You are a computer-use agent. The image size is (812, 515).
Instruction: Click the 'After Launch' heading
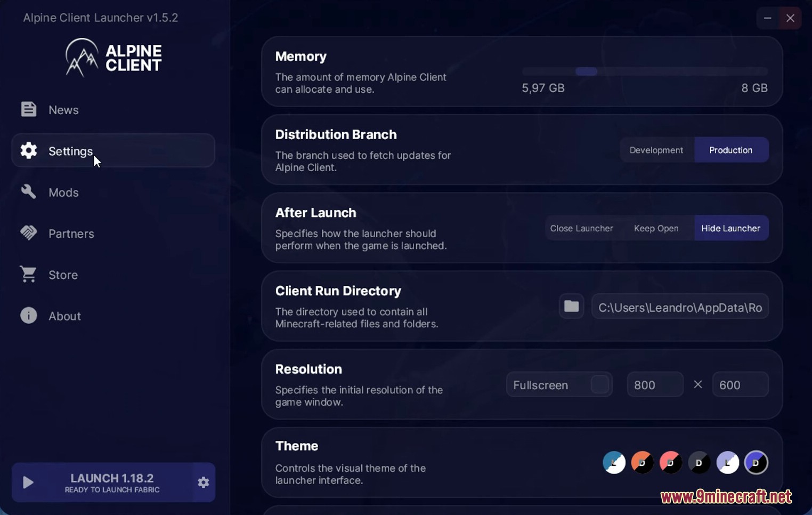(315, 213)
